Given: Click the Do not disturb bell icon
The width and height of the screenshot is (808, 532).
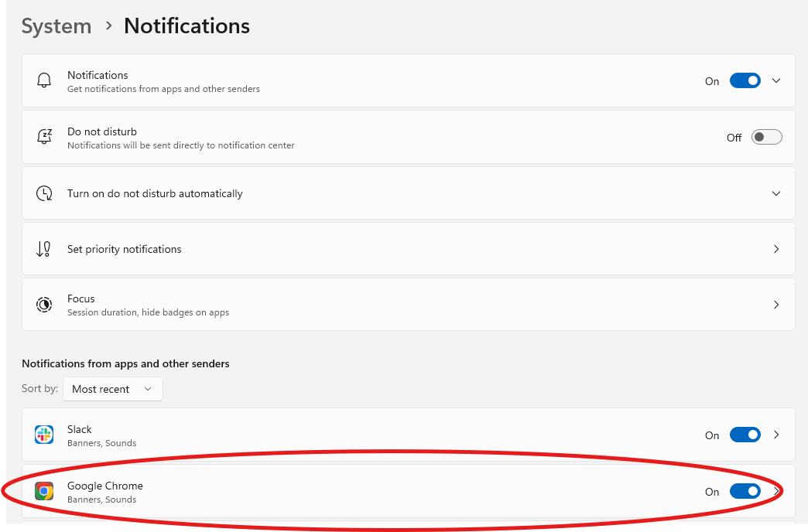Looking at the screenshot, I should [x=44, y=137].
